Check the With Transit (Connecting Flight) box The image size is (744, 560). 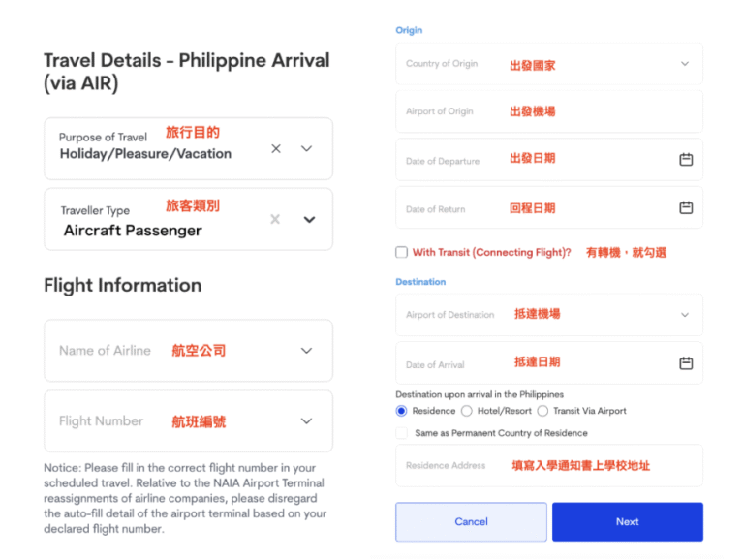[x=402, y=252]
